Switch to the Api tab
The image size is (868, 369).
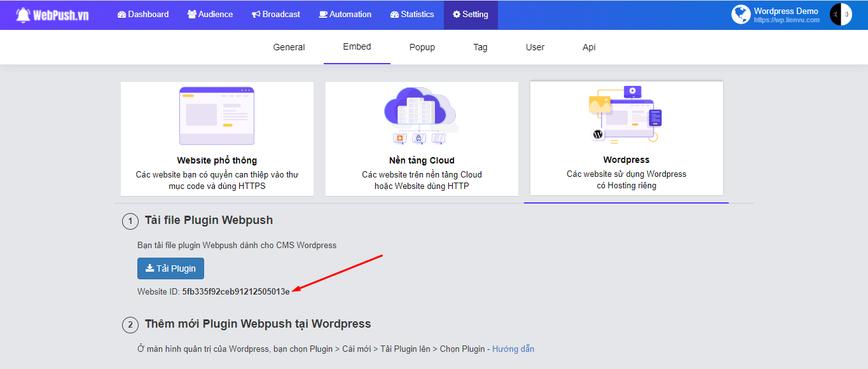click(x=589, y=47)
